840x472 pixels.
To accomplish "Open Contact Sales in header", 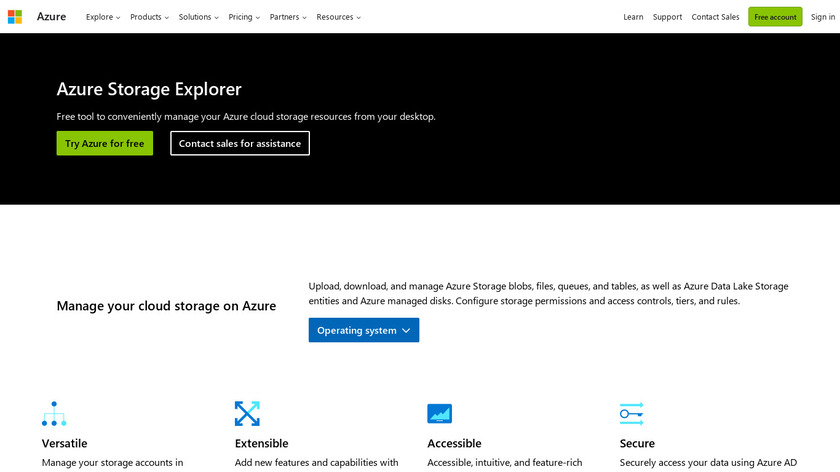I will 715,17.
